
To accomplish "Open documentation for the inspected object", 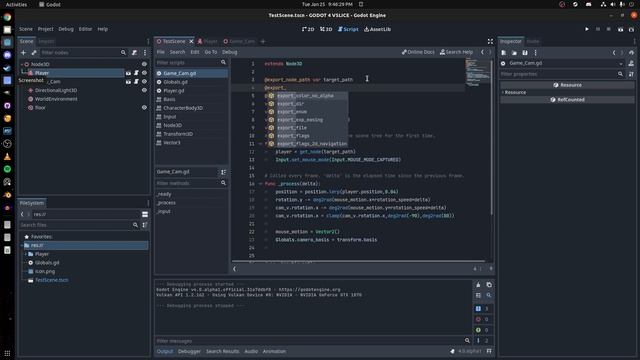I will click(631, 63).
